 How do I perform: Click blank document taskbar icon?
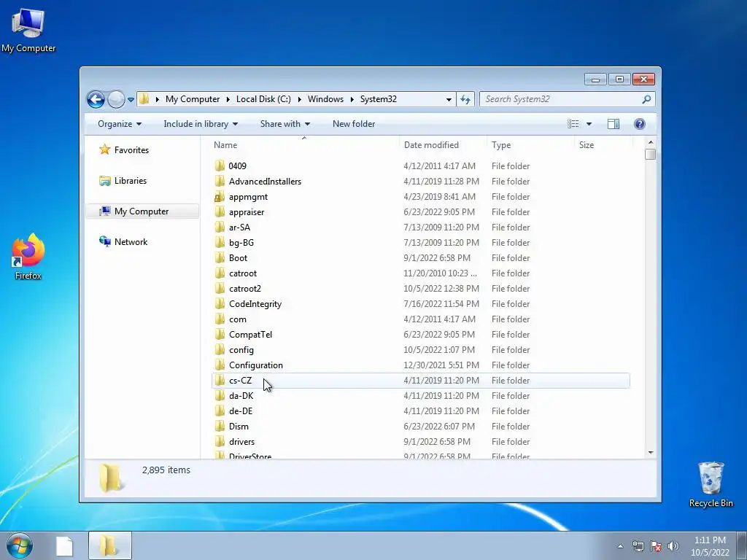64,546
